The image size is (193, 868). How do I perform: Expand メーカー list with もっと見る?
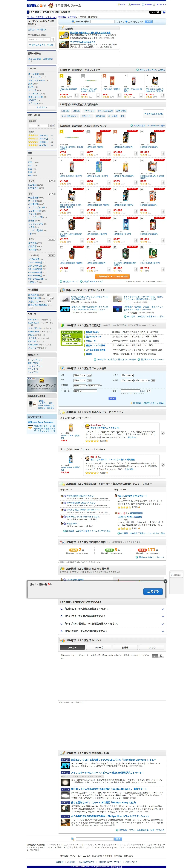pyautogui.click(x=41, y=107)
